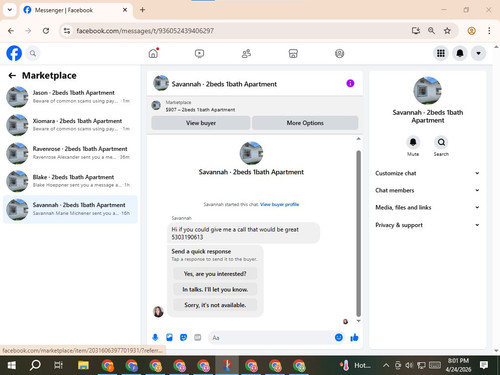Viewport: 500px width, 375px height.
Task: Click Savannah's avatar beside the quick responses
Action: (158, 312)
